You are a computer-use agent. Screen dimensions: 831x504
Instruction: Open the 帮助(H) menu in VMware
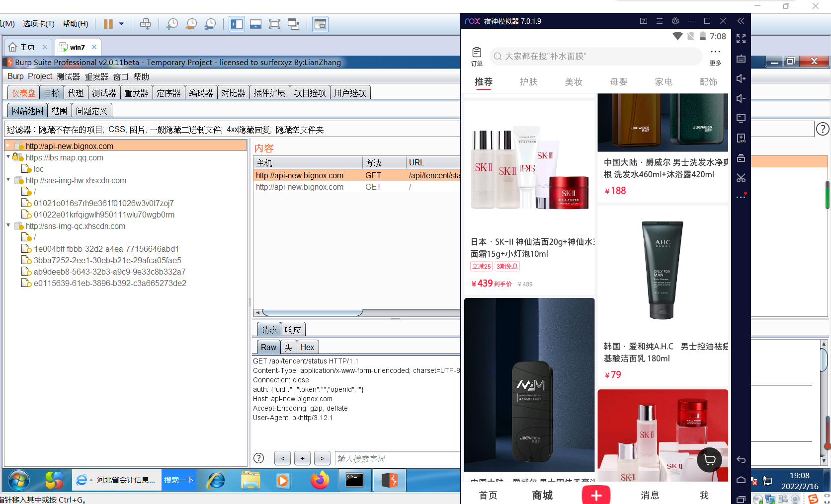coord(76,24)
